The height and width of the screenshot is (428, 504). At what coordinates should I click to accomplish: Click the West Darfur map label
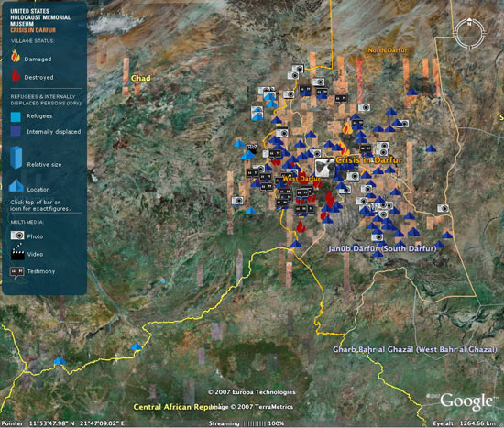(302, 179)
